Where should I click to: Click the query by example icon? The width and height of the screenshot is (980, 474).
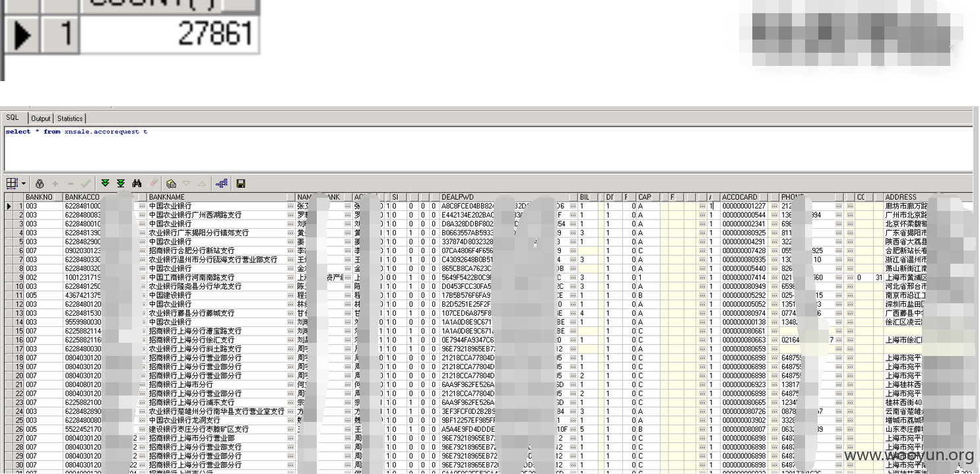tap(171, 184)
